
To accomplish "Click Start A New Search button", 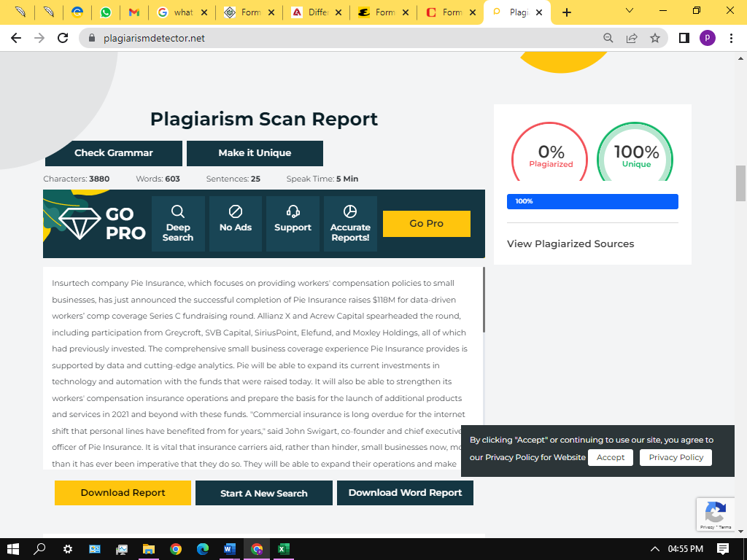I will 264,493.
